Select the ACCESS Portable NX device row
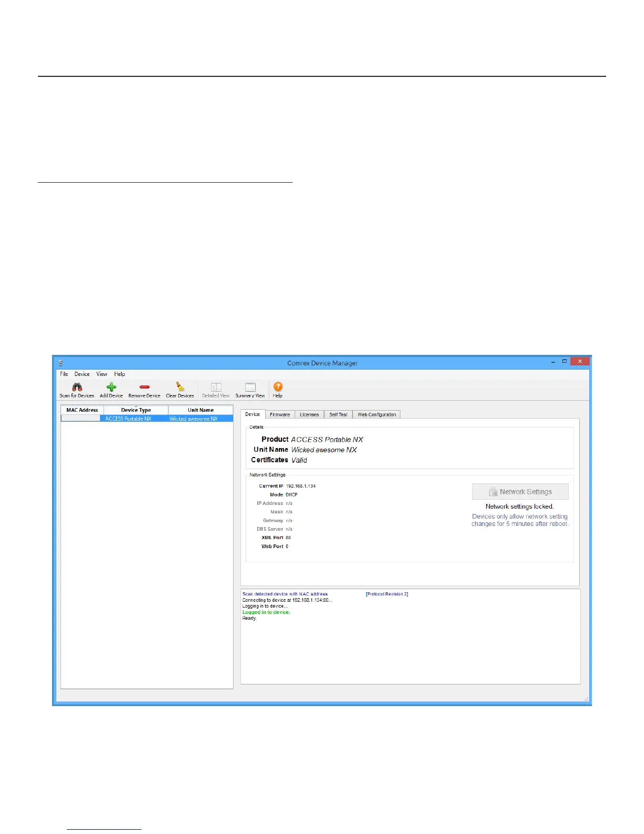The width and height of the screenshot is (644, 834). tap(147, 419)
